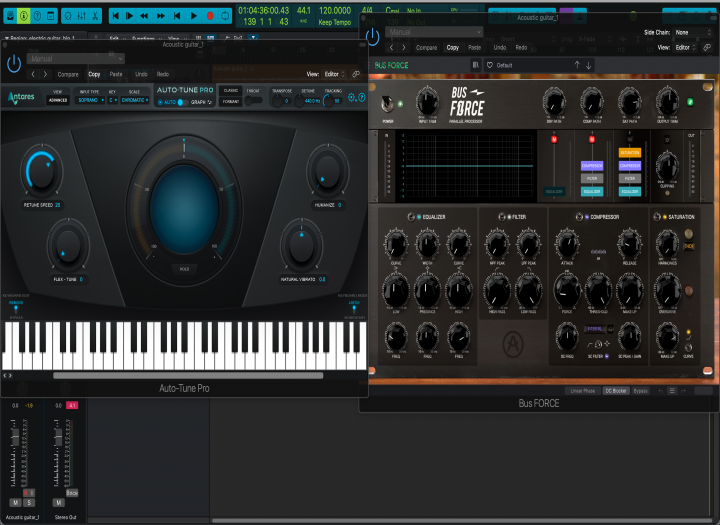Open Quick Help icon in Logic toolbar
Image resolution: width=720 pixels, height=525 pixels.
[x=37, y=16]
